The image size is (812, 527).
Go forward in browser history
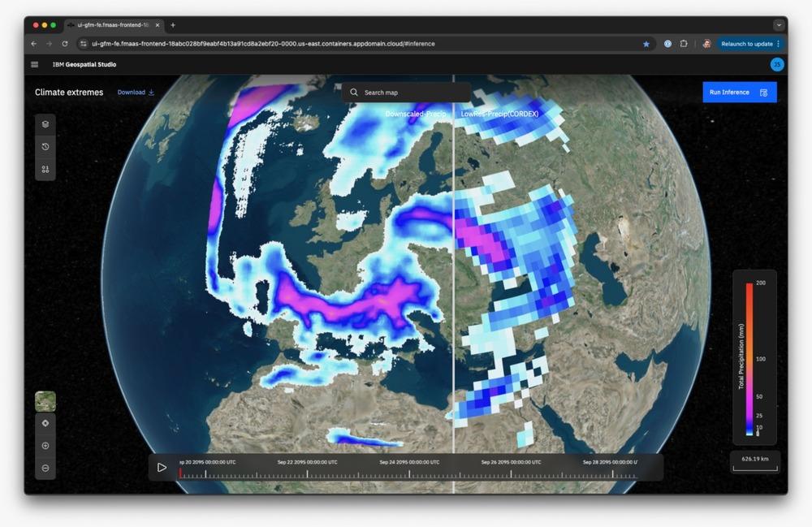pos(50,44)
